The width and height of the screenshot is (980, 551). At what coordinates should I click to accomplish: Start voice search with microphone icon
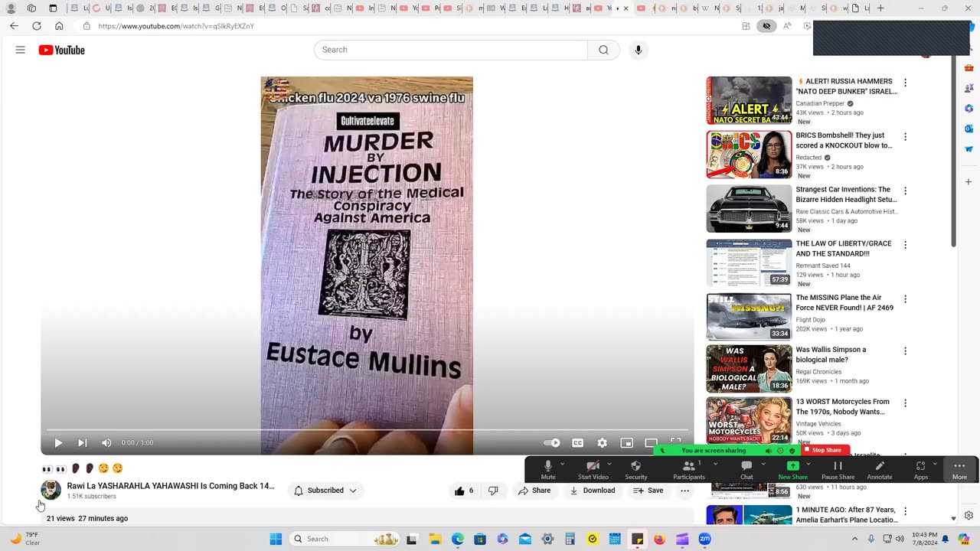638,50
